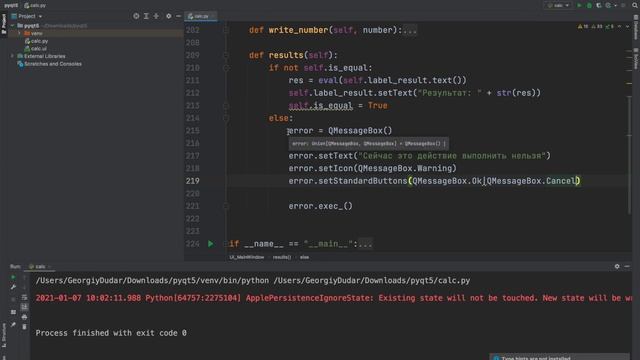Hide the Run panel via minus icon

[627, 266]
